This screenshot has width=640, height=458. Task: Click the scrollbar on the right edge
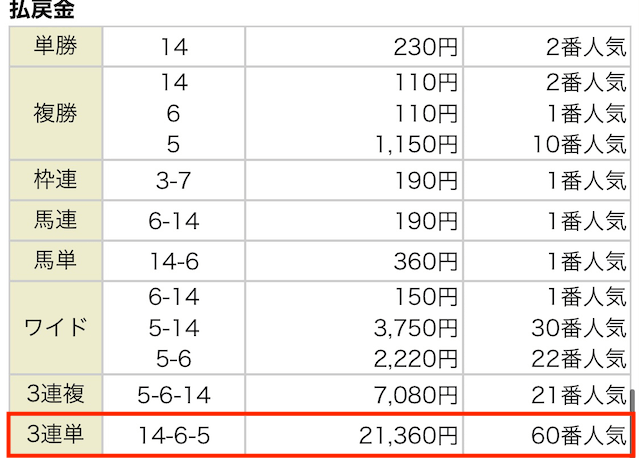[x=632, y=401]
